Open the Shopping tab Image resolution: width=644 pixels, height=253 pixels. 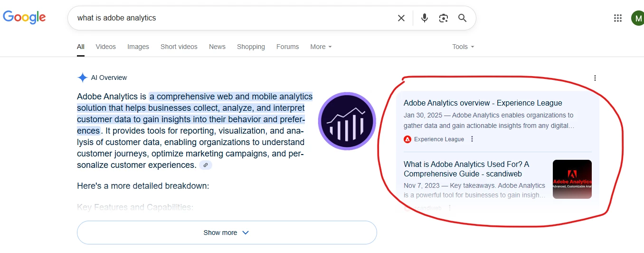click(x=251, y=47)
